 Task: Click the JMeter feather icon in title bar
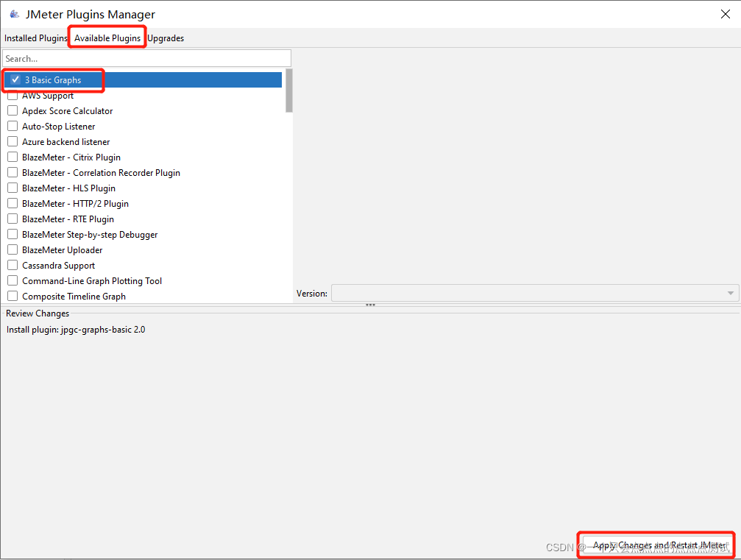(x=15, y=14)
